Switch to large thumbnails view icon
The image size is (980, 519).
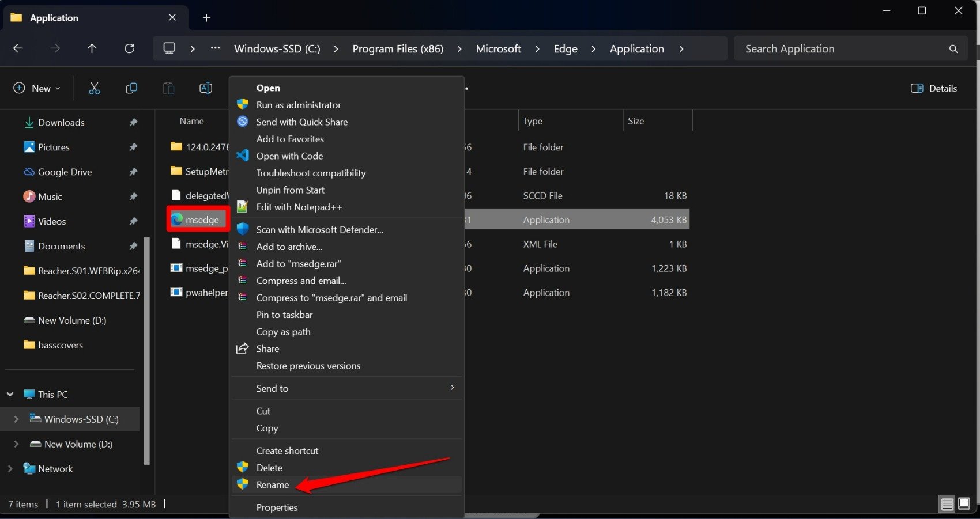point(964,504)
